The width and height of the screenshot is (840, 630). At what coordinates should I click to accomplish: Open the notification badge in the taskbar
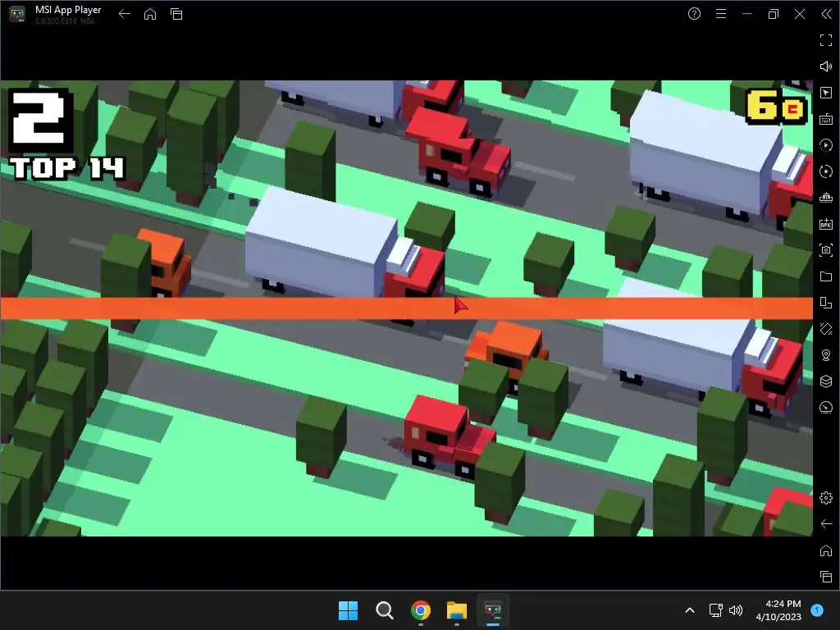click(x=817, y=610)
